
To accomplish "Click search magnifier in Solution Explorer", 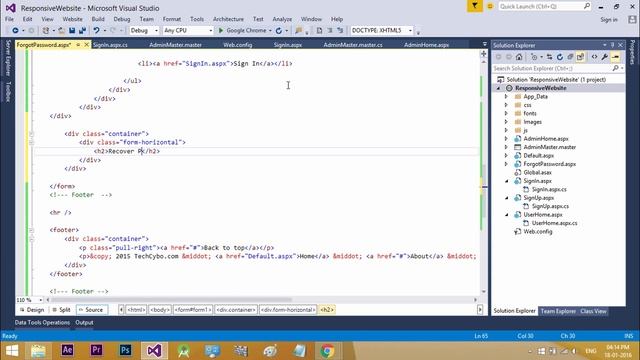I will (616, 68).
